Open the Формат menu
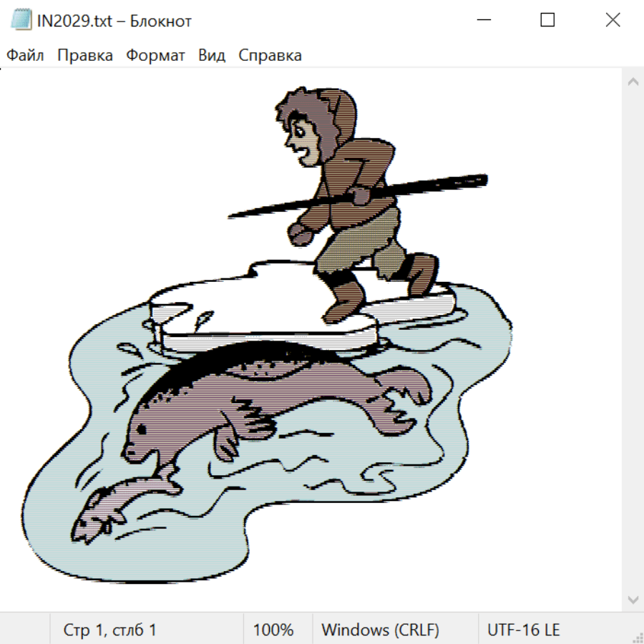 coord(155,56)
